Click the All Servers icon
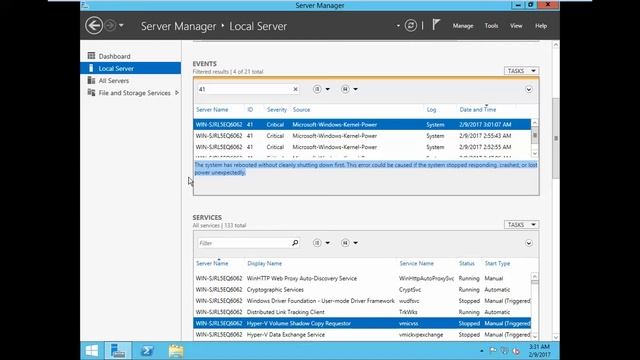This screenshot has width=640, height=360. point(91,80)
